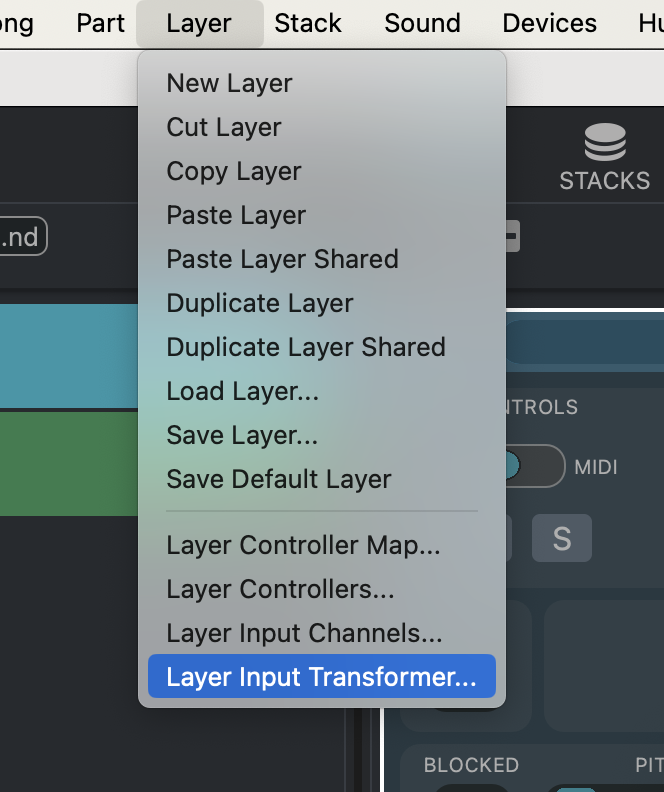Choose New Layer from the menu
Image resolution: width=664 pixels, height=792 pixels.
coord(229,83)
